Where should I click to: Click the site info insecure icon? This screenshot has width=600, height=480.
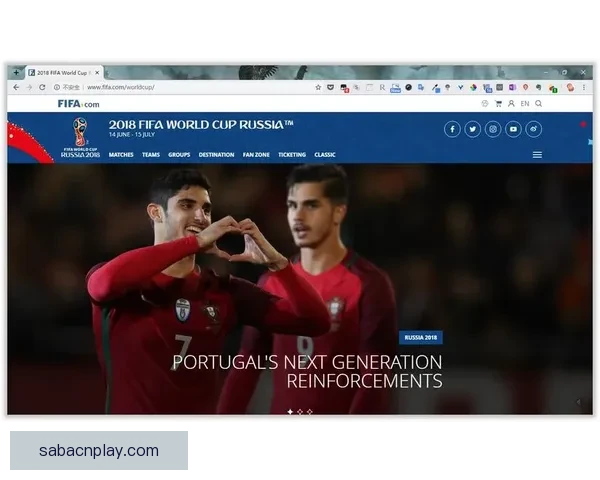tap(57, 87)
